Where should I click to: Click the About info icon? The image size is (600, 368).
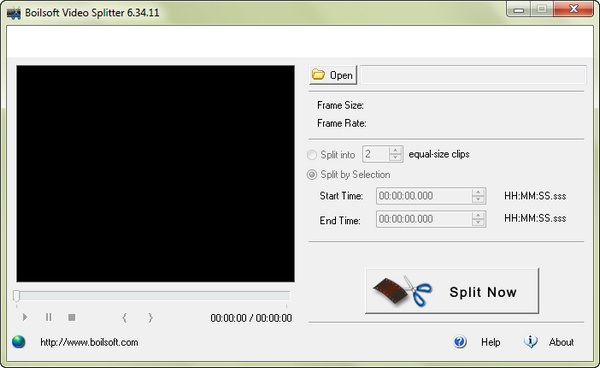pyautogui.click(x=530, y=342)
